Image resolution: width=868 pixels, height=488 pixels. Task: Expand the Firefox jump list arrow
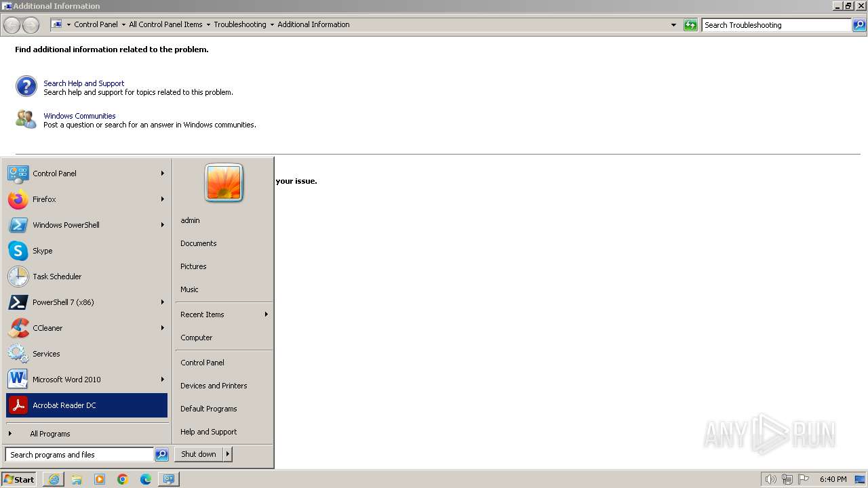click(163, 199)
